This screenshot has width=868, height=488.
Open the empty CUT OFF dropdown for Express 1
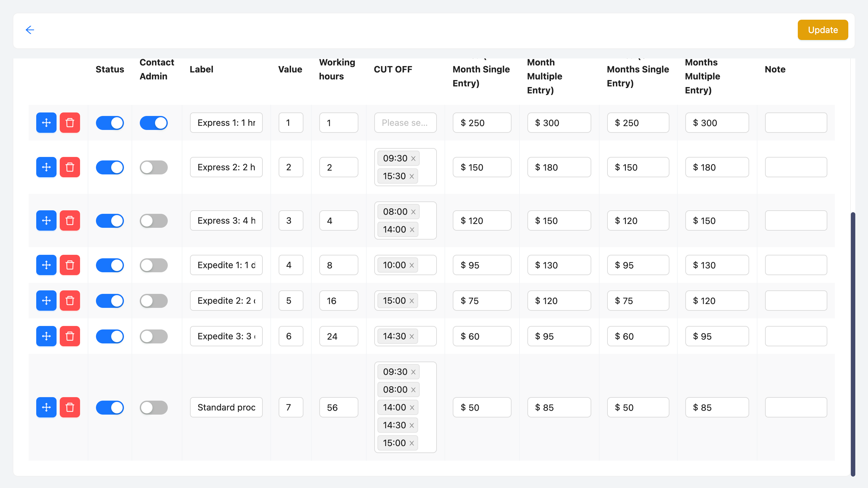click(x=405, y=123)
